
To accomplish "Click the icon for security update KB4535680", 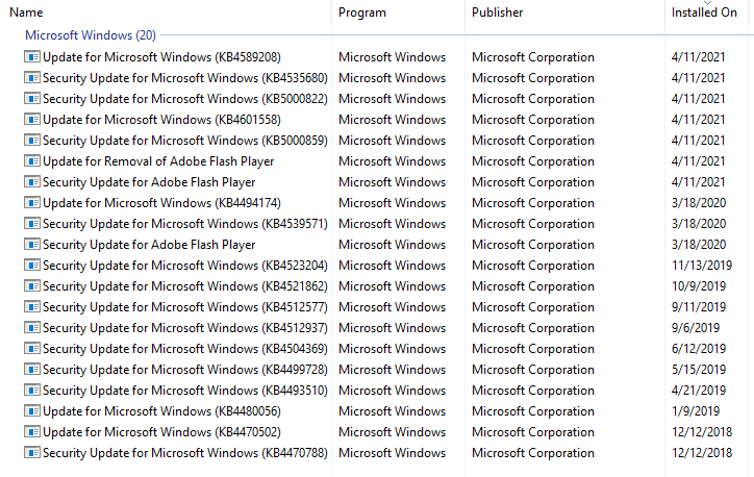I will coord(32,77).
